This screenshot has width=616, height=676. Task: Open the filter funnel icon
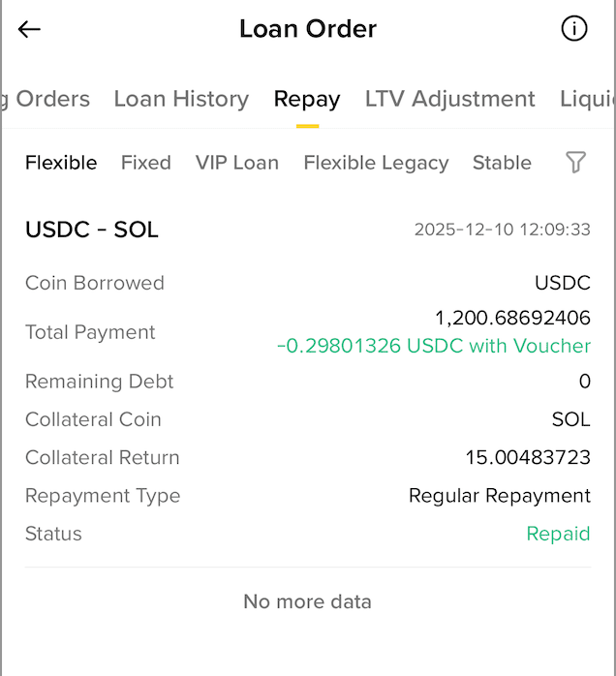(x=576, y=163)
